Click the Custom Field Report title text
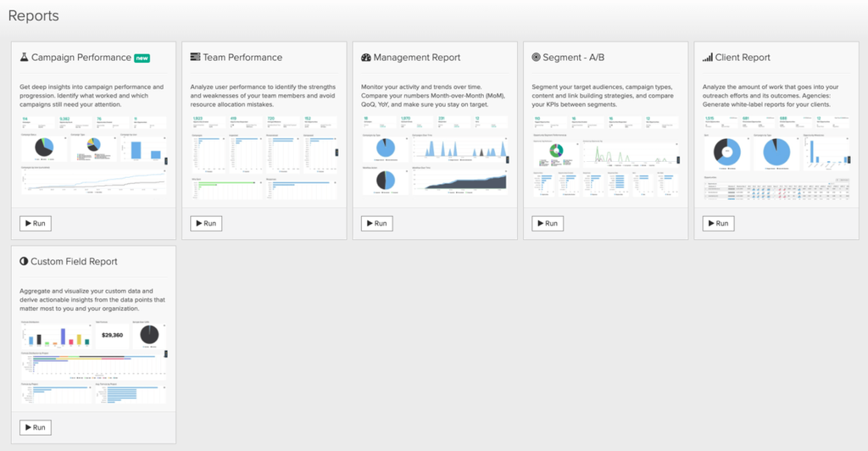The height and width of the screenshot is (451, 868). pos(74,262)
